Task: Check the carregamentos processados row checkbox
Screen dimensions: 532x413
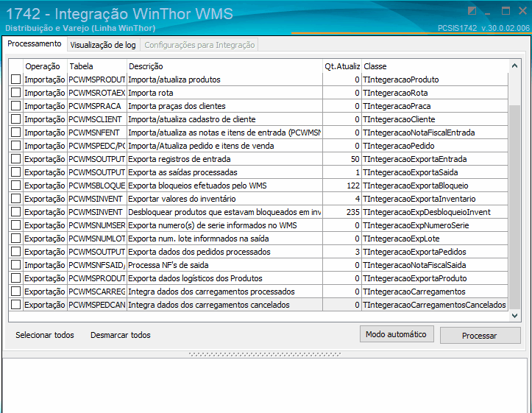Action: pyautogui.click(x=15, y=292)
